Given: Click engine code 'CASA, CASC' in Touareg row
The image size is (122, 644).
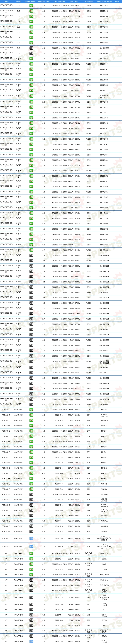Looking at the screenshot, I should click(104, 591).
